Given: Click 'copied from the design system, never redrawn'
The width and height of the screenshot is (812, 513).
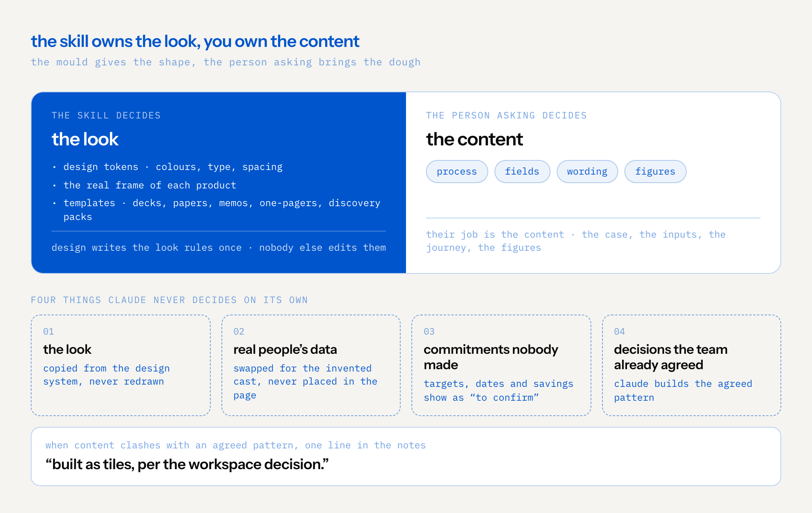Looking at the screenshot, I should click(106, 375).
